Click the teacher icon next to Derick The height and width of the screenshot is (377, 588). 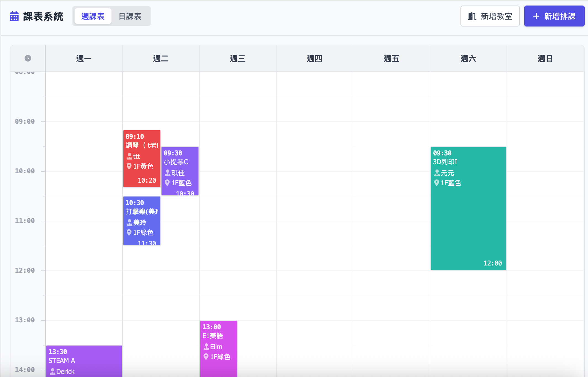tap(52, 372)
